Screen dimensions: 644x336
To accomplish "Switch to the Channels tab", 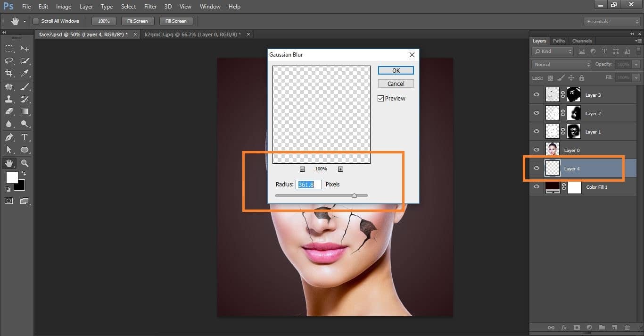I will click(x=582, y=41).
